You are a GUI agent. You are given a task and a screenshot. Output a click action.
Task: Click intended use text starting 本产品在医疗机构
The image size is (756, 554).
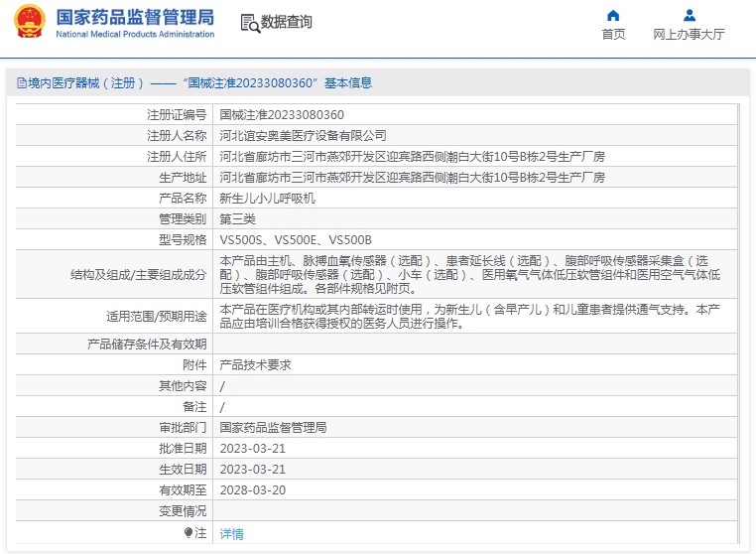coord(470,316)
